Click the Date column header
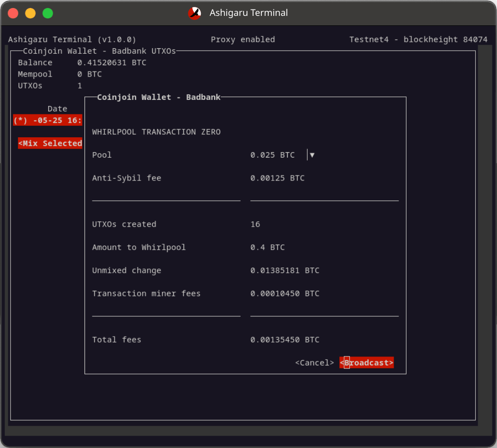 pos(57,109)
